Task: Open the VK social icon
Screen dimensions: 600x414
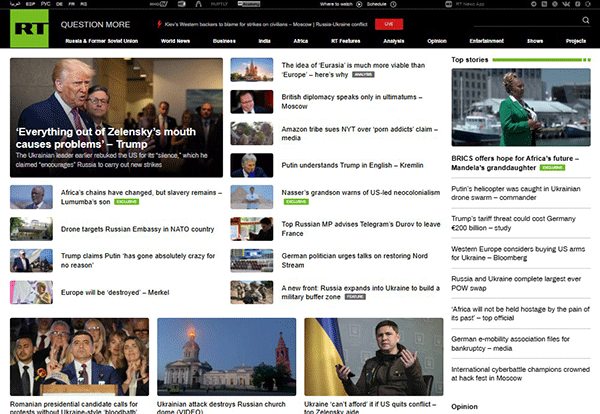Action: click(566, 4)
